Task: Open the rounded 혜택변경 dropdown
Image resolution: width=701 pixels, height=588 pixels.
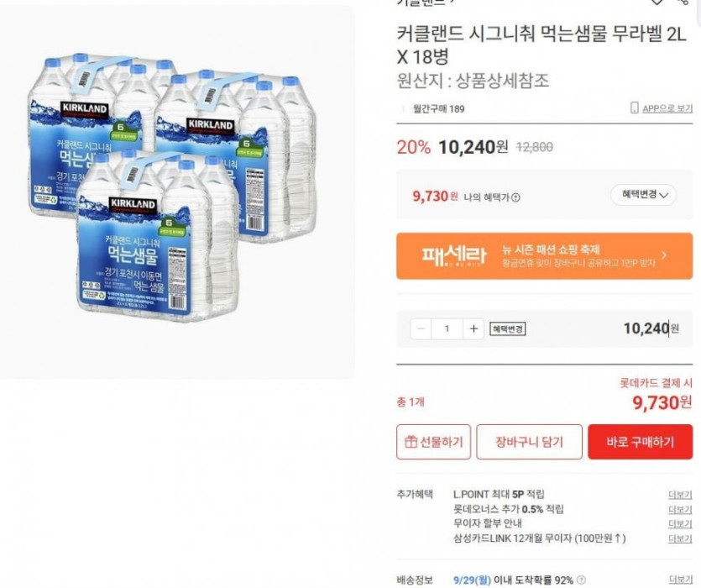Action: coord(643,195)
